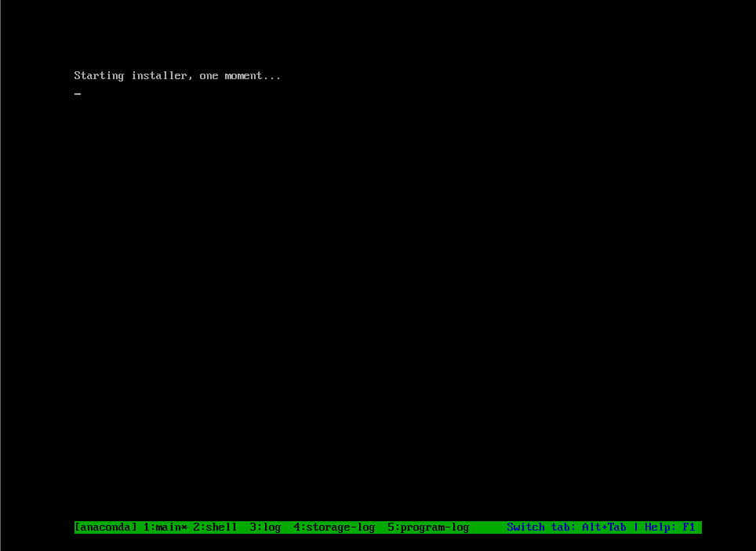Select the 1:main tab in tmux bar

[165, 527]
